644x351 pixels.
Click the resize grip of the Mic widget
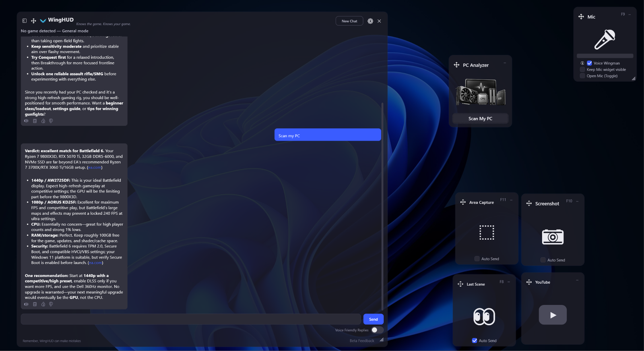pyautogui.click(x=634, y=79)
